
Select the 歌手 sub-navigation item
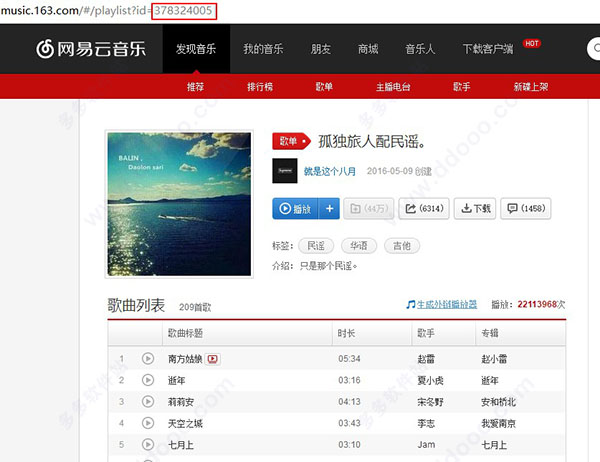coord(461,87)
